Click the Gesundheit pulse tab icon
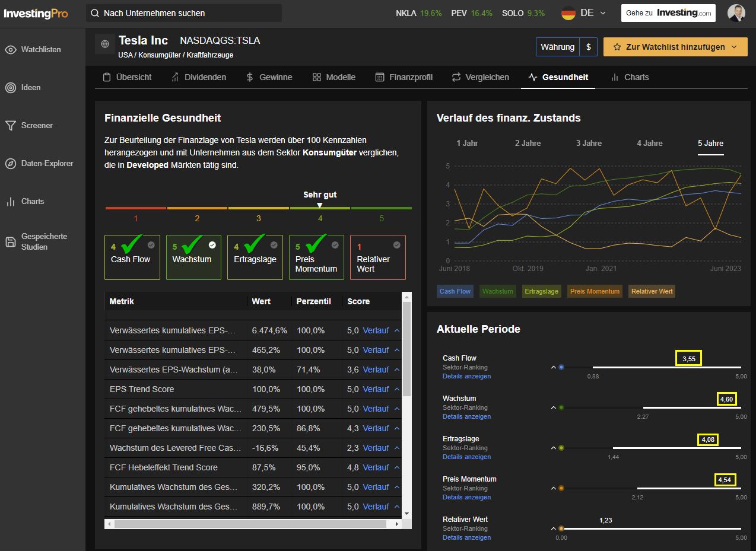This screenshot has width=756, height=551. (533, 77)
